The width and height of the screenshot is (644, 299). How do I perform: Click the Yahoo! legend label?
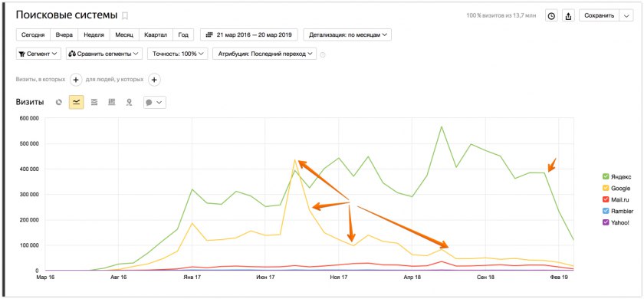(x=620, y=222)
